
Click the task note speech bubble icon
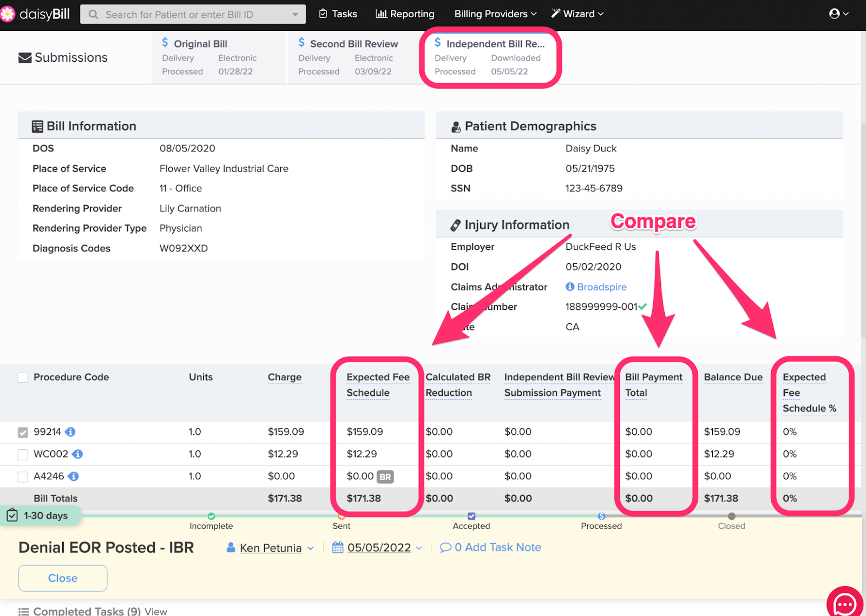[x=445, y=547]
